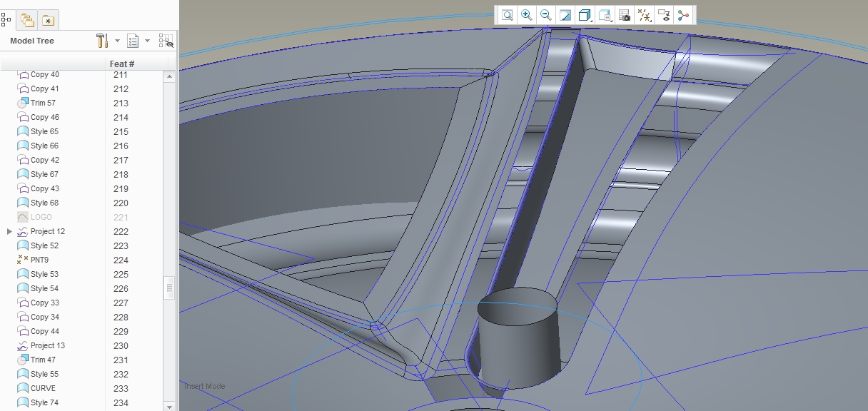Select the Trim 57 feature

tap(43, 103)
